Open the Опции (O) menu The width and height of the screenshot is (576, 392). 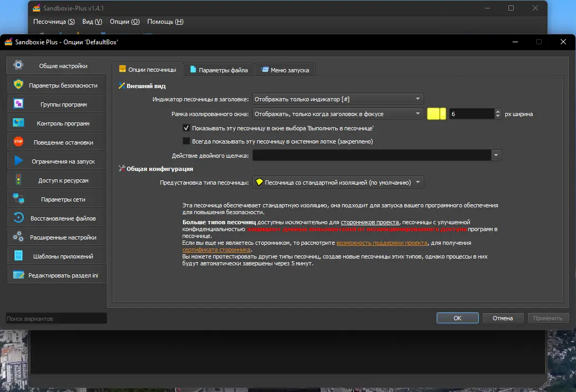pos(125,22)
